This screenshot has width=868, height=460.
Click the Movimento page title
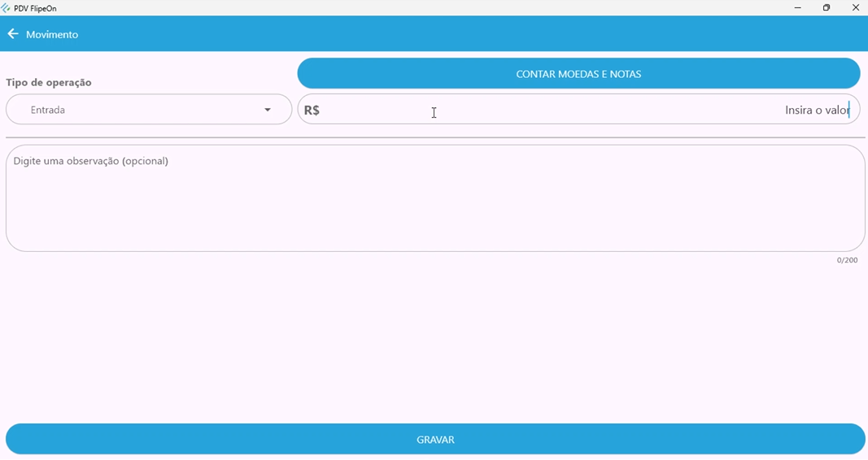point(52,35)
